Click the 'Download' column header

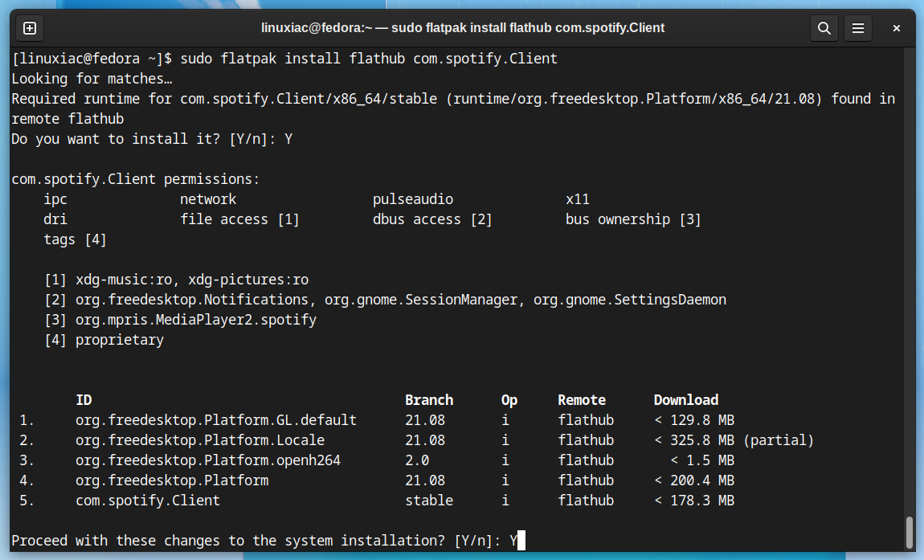click(686, 400)
